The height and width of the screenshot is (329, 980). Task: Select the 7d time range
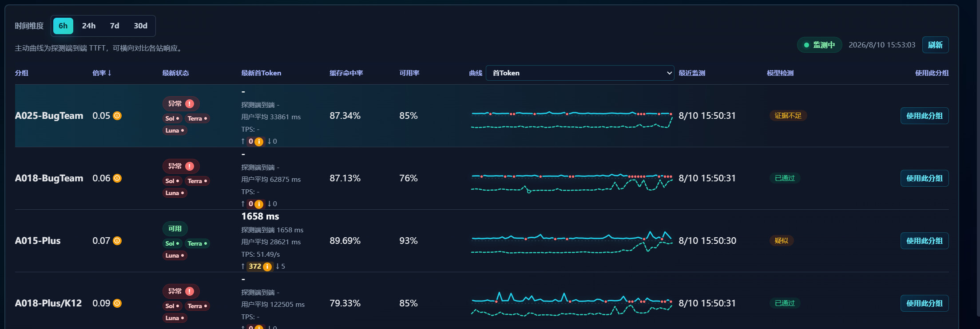coord(115,26)
